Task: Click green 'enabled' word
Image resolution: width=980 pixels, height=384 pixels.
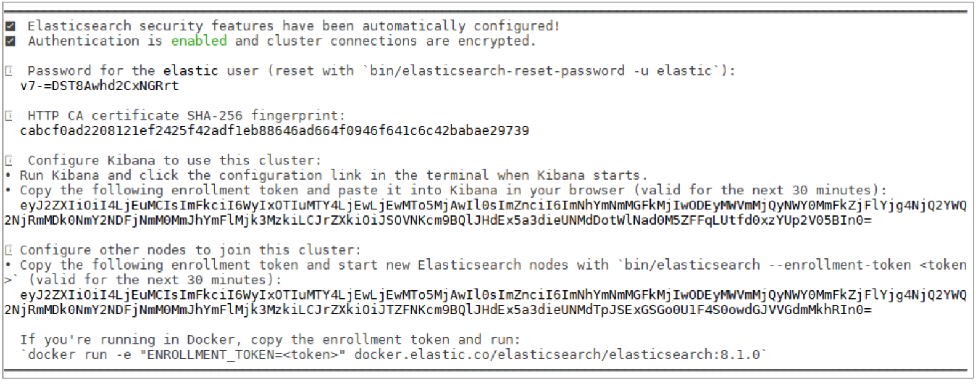Action: (199, 41)
